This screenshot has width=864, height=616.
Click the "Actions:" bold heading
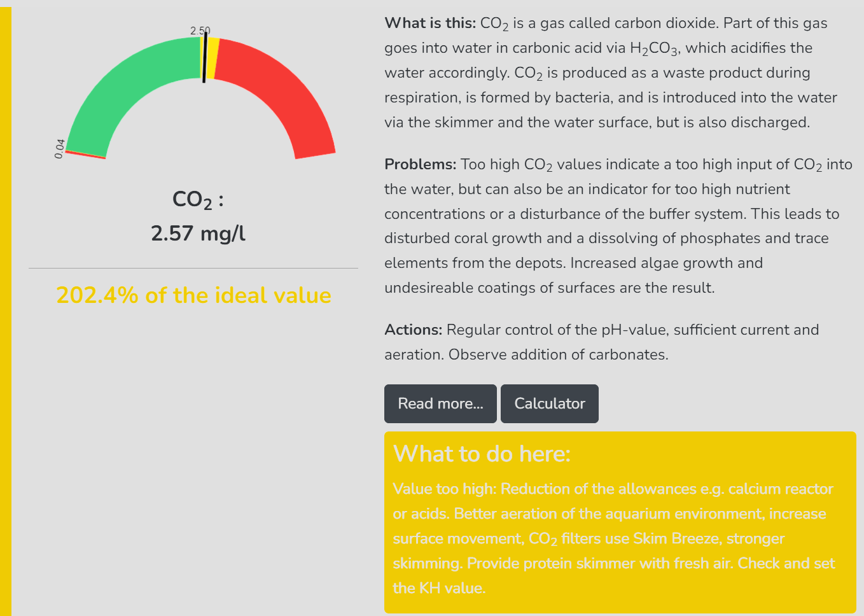pyautogui.click(x=413, y=330)
